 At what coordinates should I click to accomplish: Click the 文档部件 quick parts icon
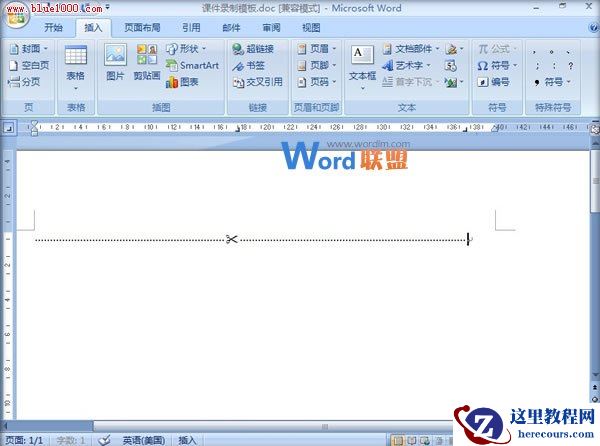[x=387, y=49]
